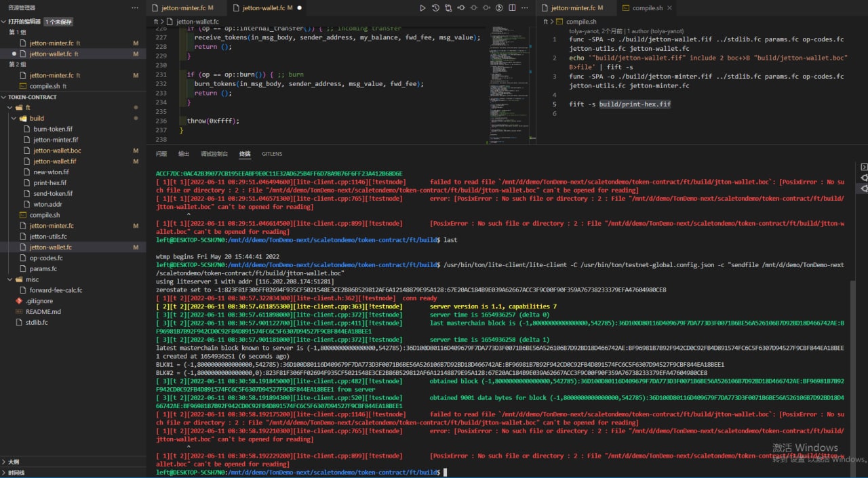Open README.md in the explorer tree
868x478 pixels.
[x=73, y=312]
